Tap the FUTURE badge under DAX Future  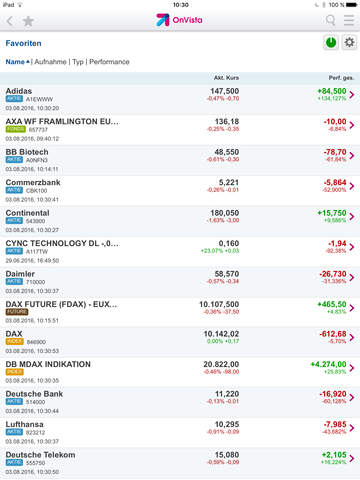tap(17, 312)
